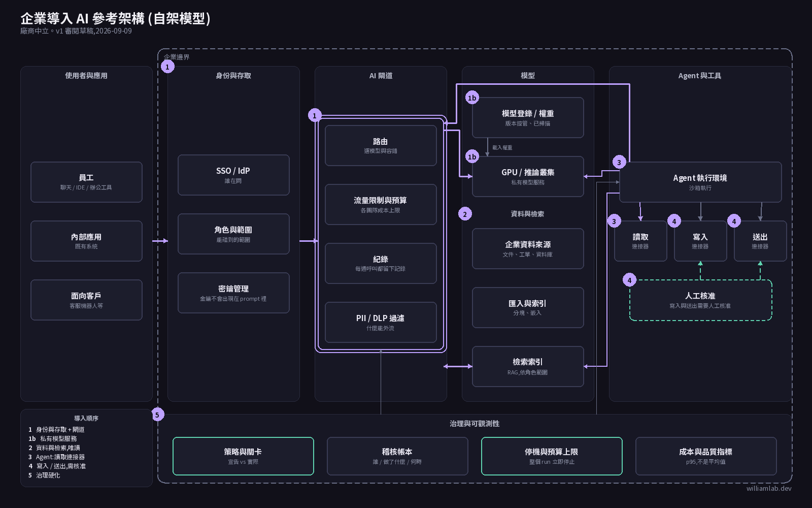Click the AI 閘道 column heading

[x=381, y=76]
